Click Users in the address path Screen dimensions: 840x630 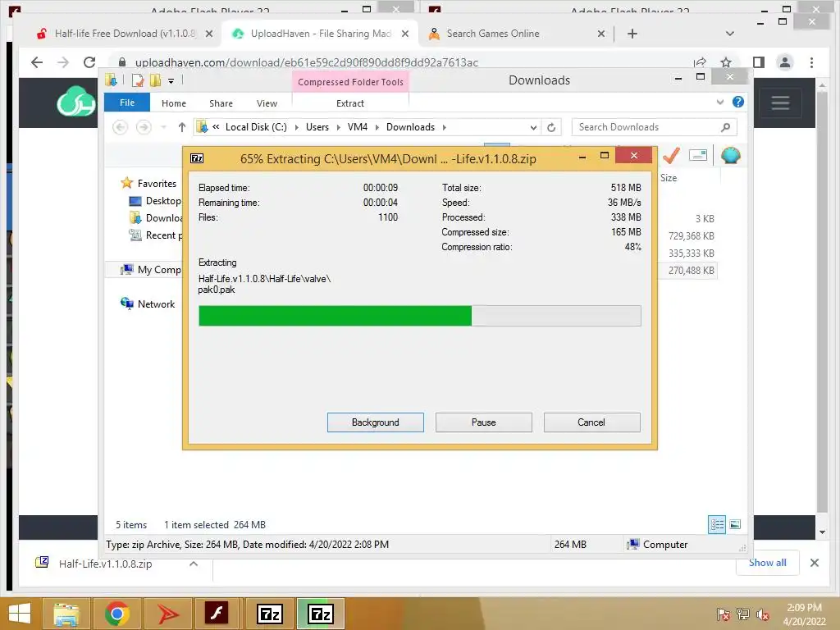(x=317, y=127)
